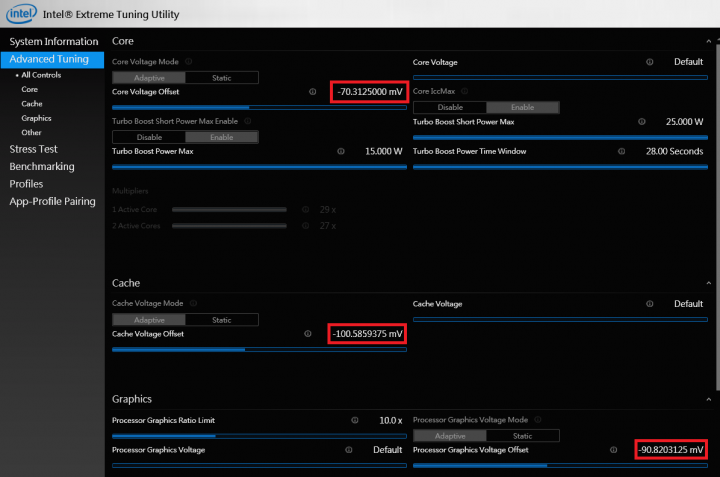720x477 pixels.
Task: Click the -90.8203125 mV graphics offset value
Action: point(671,450)
